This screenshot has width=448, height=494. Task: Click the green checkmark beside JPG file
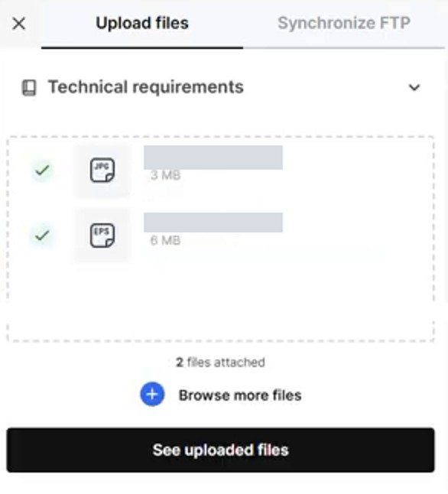(x=42, y=171)
